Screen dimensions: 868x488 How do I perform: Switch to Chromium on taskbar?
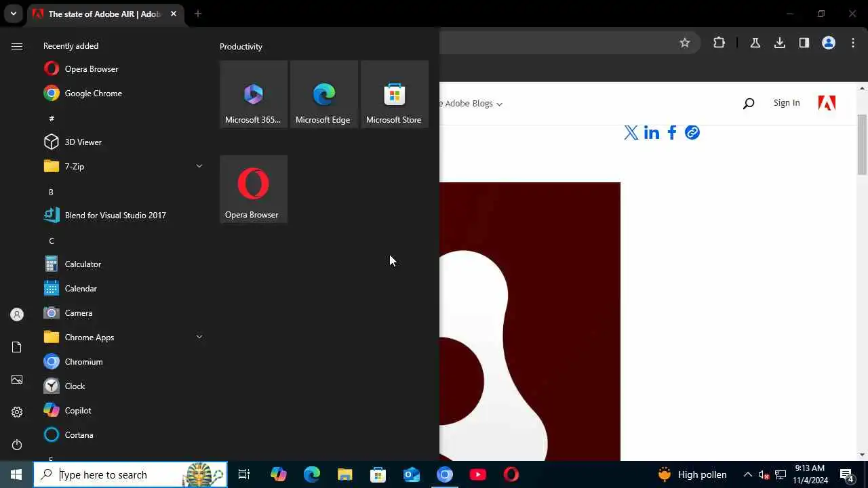pyautogui.click(x=445, y=474)
